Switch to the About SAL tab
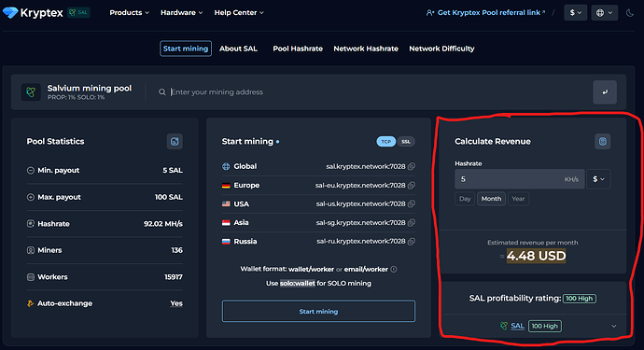Image resolution: width=644 pixels, height=350 pixels. pos(238,49)
